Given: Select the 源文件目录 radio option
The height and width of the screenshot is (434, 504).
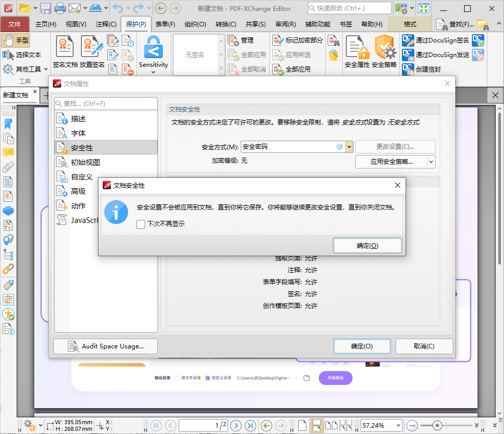Looking at the screenshot, I should coord(177,377).
